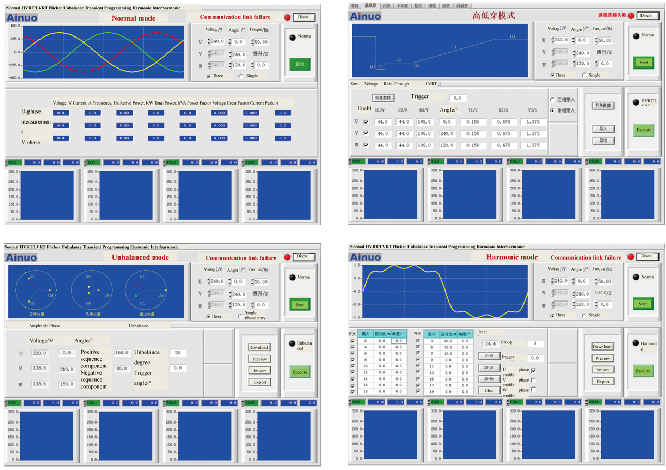The image size is (666, 470).
Task: Click U angle stepper arrows in Normal mode window
Action: 230,42
